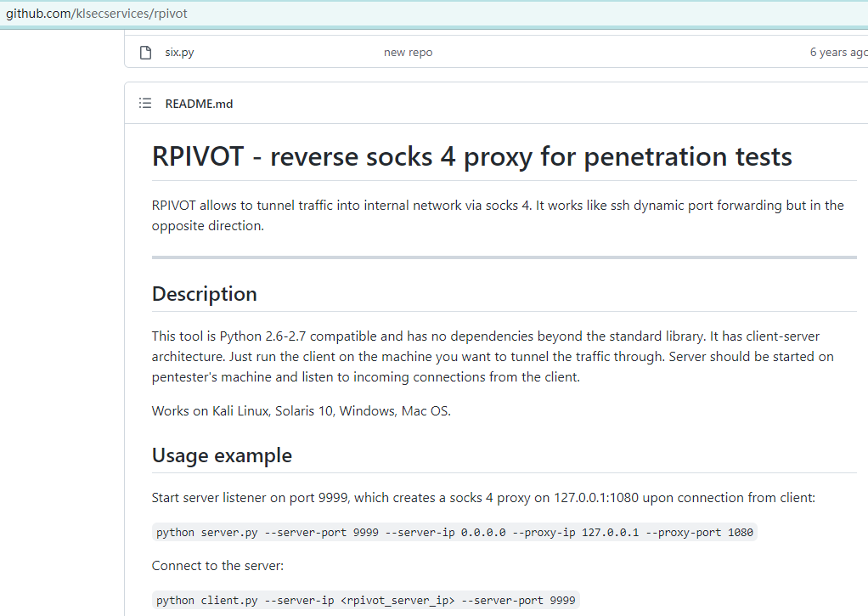Click the "Works on Kali Linux, Solaris 10" line
The width and height of the screenshot is (868, 616).
point(302,411)
